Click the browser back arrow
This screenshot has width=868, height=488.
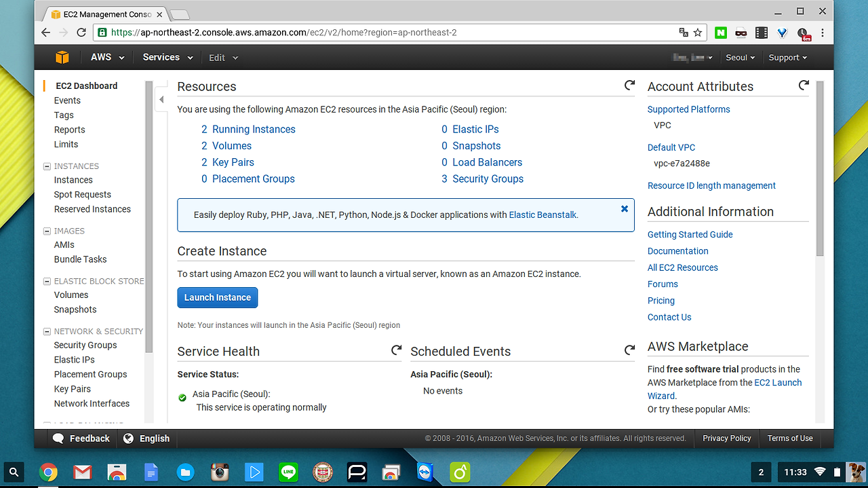tap(46, 33)
